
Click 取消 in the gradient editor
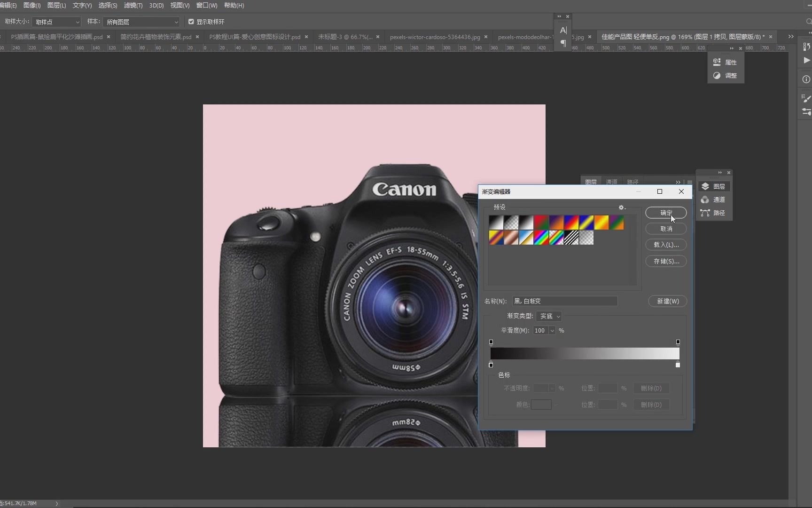pyautogui.click(x=666, y=229)
